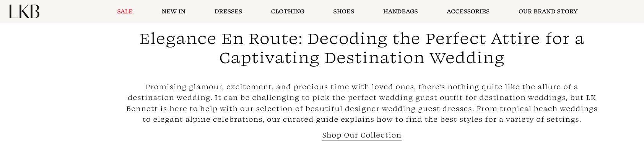Follow the Shop Our Collection link
Image resolution: width=644 pixels, height=149 pixels.
point(362,135)
